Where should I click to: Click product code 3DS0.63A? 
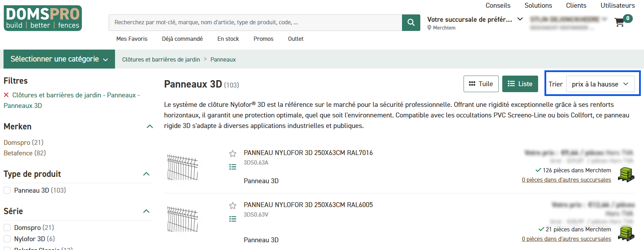point(256,162)
